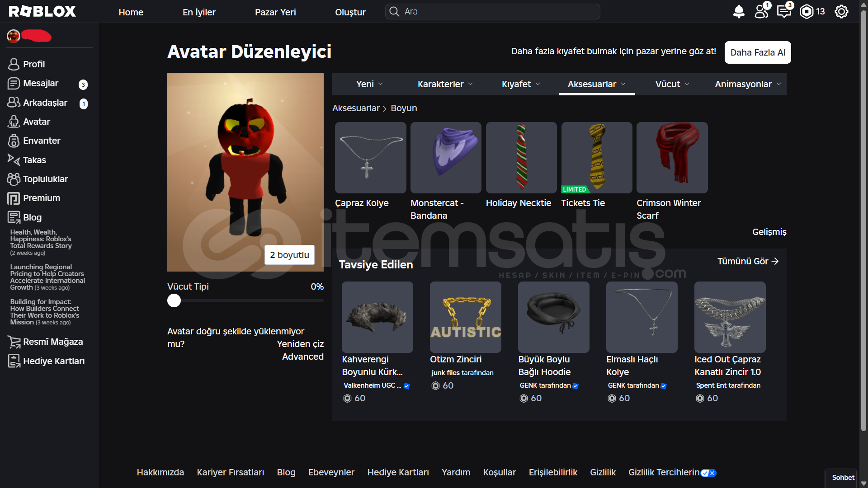Viewport: 868px width, 488px height.
Task: Open Envanter in the sidebar
Action: pyautogui.click(x=34, y=141)
